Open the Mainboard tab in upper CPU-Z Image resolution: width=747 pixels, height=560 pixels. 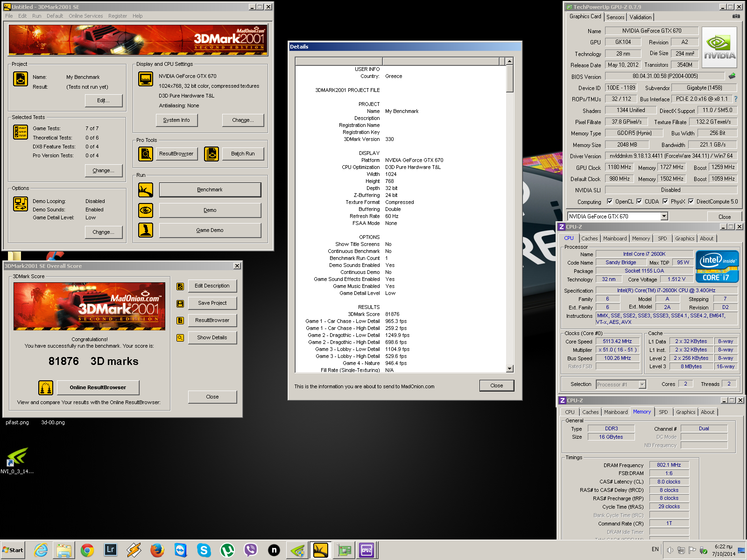click(x=615, y=238)
